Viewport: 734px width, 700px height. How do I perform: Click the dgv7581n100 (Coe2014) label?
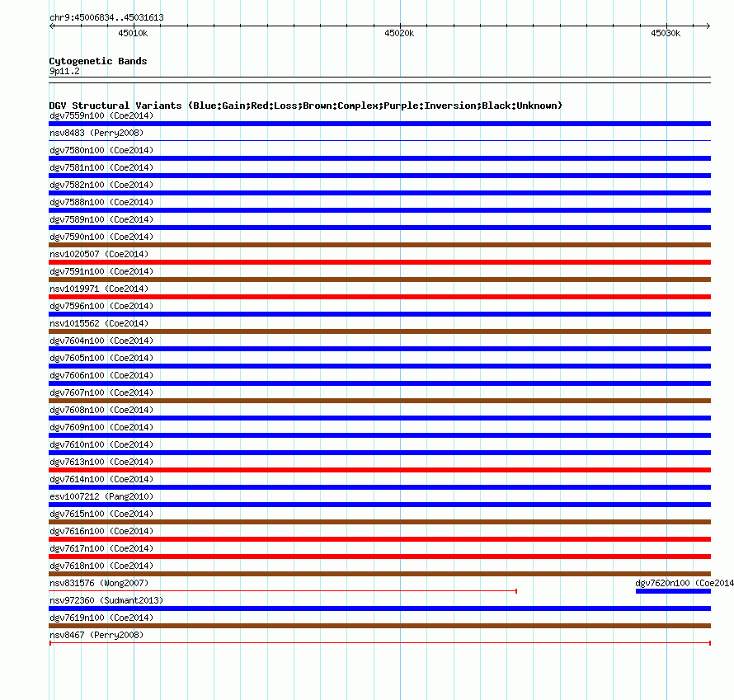pos(101,167)
